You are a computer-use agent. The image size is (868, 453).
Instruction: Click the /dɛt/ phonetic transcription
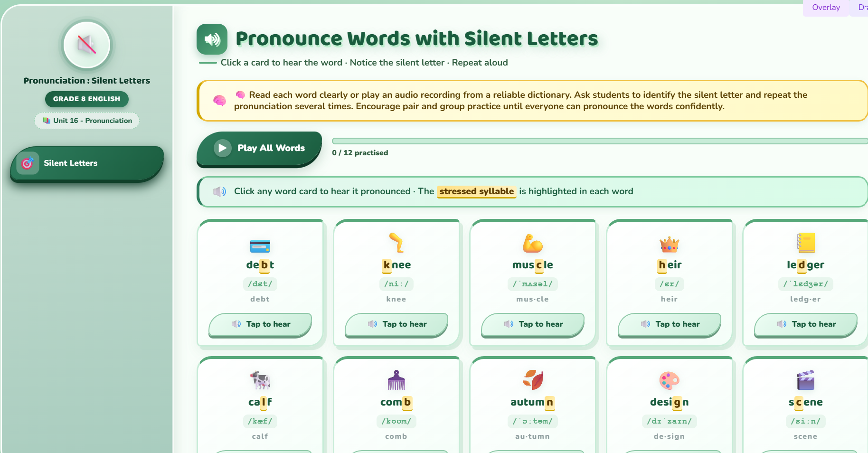click(x=260, y=284)
